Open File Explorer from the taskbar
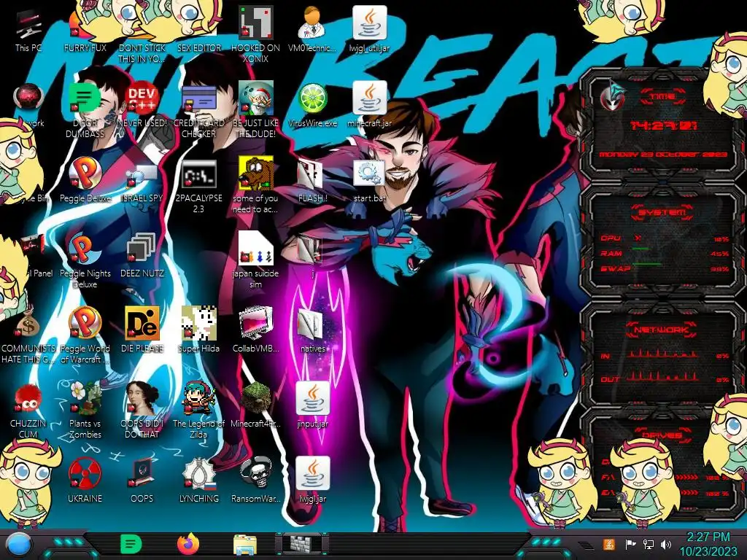747x560 pixels. [x=245, y=545]
